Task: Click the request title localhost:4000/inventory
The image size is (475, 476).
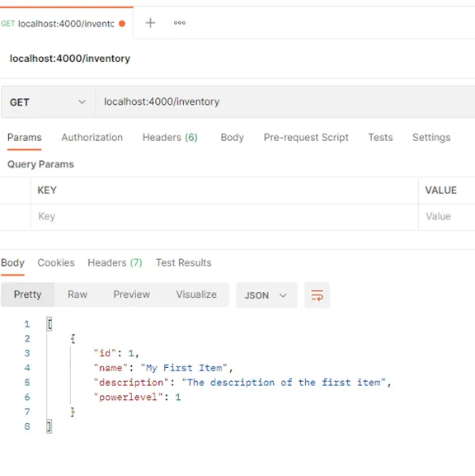Action: [70, 59]
